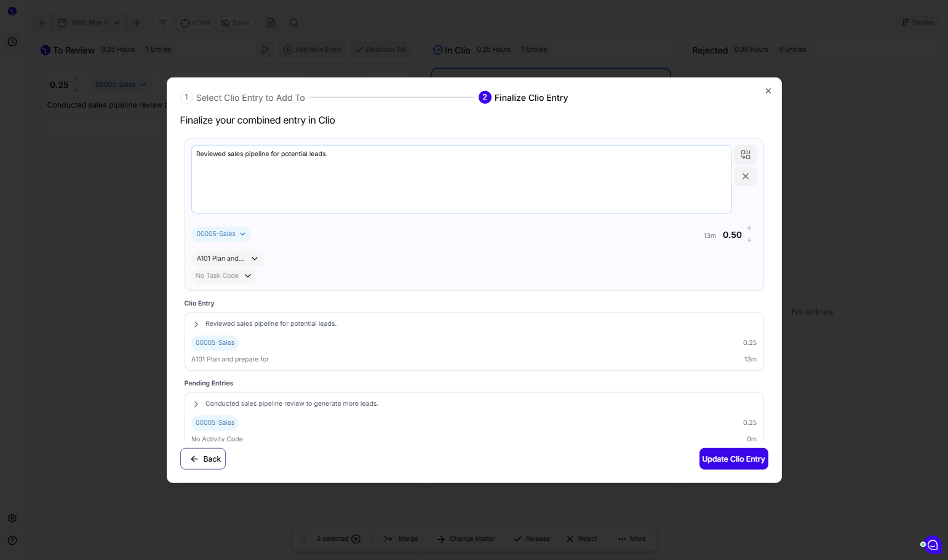Open settings gear in sidebar

coord(12,518)
